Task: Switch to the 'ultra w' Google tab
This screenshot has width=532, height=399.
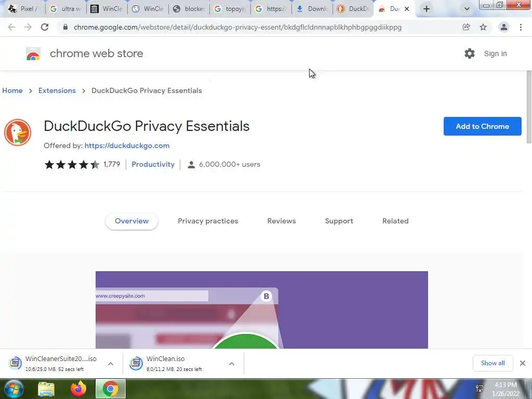Action: coord(66,9)
